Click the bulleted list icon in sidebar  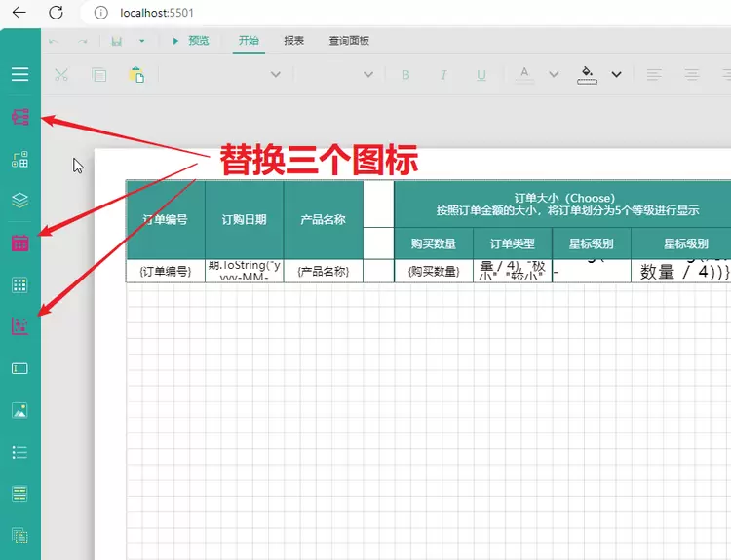tap(19, 452)
